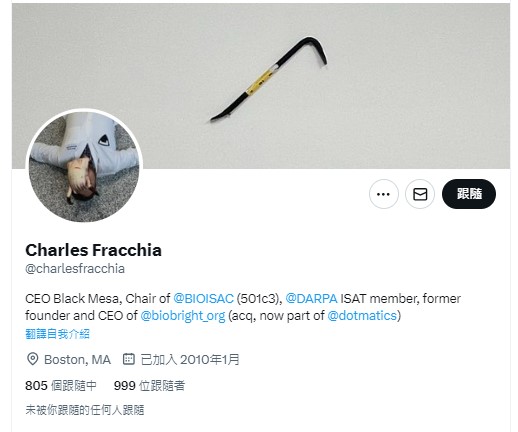
Task: View the 805 個跟隨中 following list
Action: click(x=61, y=386)
